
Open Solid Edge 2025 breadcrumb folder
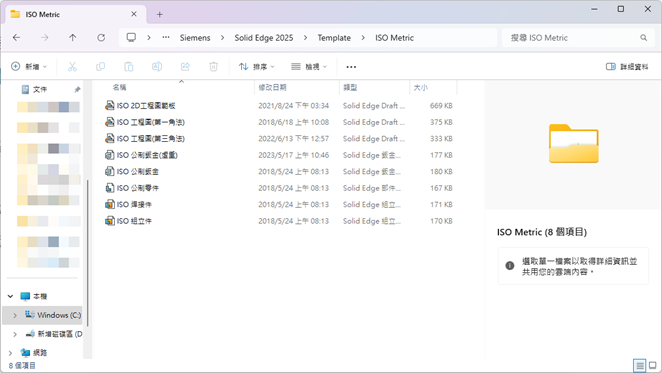click(264, 38)
